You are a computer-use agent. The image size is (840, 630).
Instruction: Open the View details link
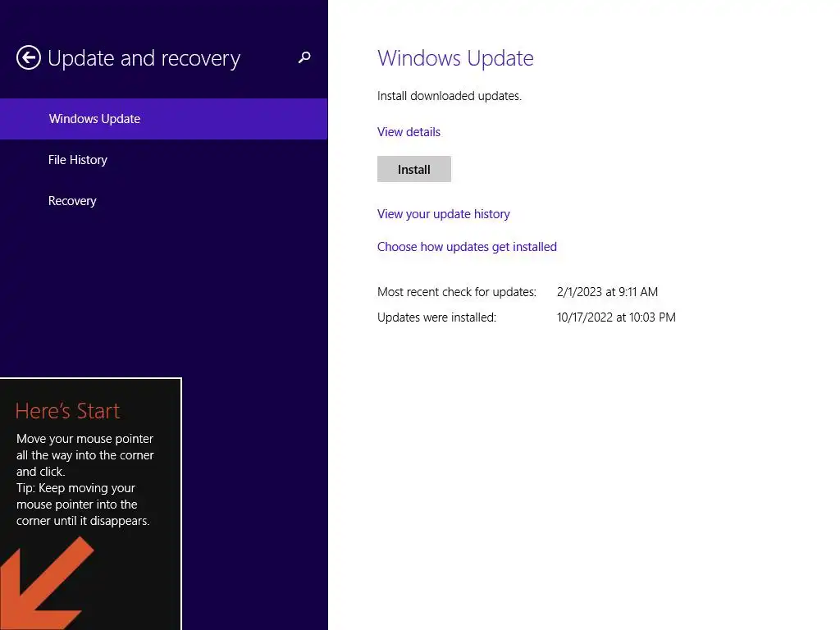(409, 132)
